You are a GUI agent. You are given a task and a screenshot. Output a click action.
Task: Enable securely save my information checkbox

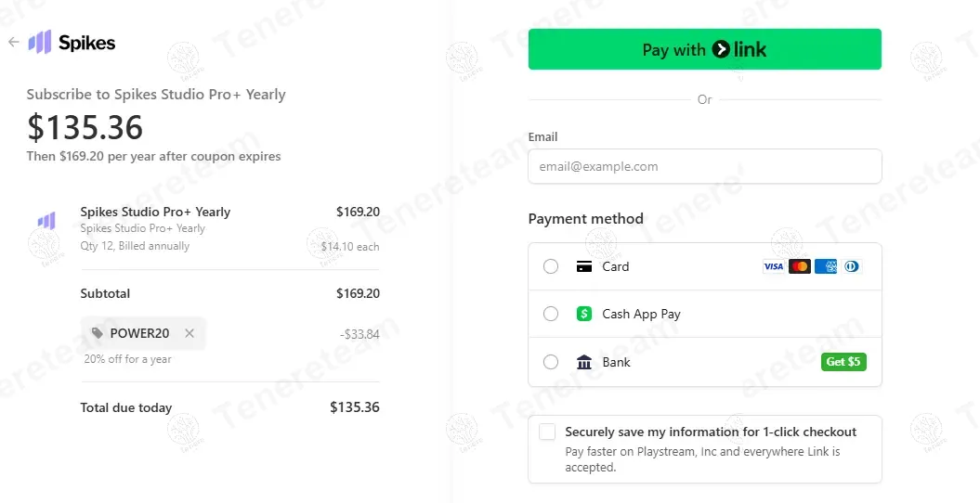pos(547,432)
